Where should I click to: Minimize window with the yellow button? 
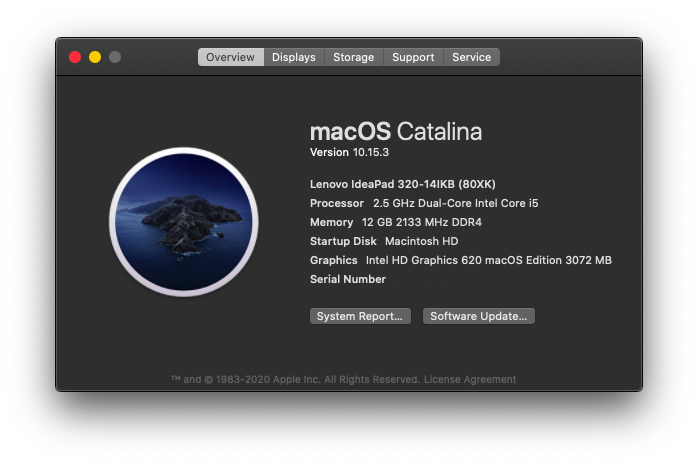(95, 57)
